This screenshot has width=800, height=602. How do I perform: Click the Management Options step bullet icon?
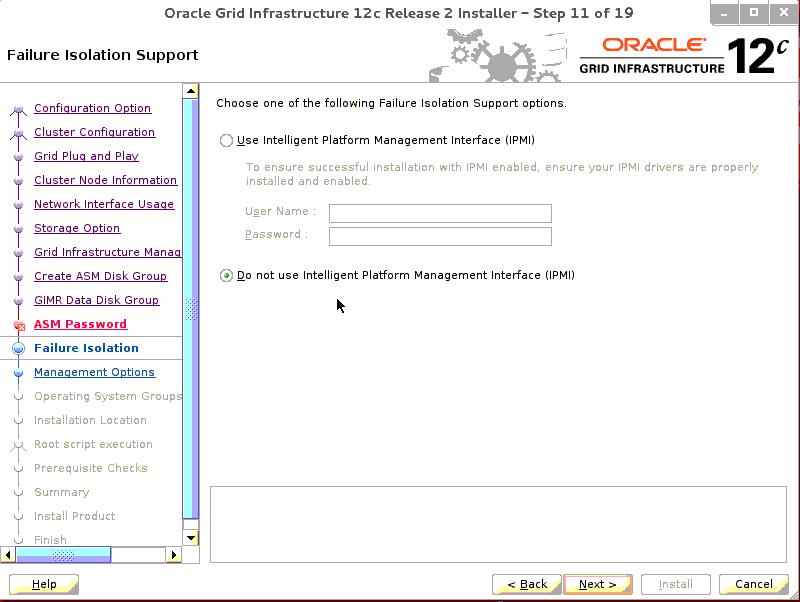18,372
